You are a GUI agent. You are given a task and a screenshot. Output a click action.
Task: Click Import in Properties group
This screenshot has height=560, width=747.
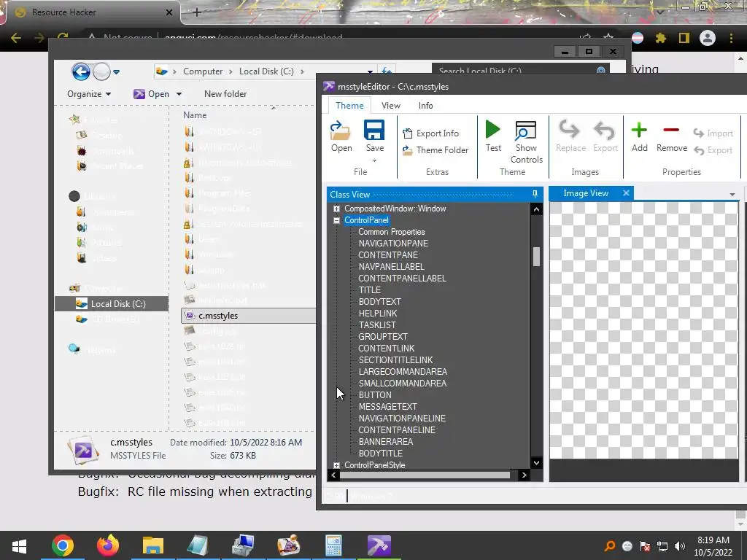click(x=713, y=133)
